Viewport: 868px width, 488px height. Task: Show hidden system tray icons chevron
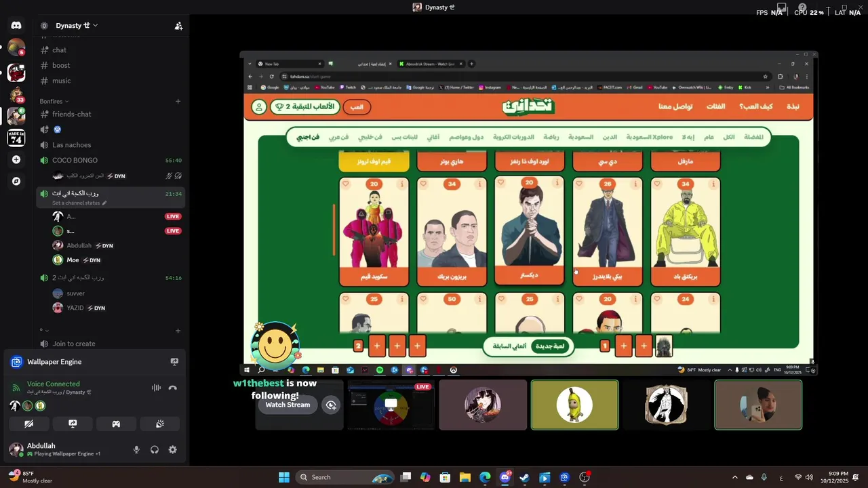click(734, 477)
